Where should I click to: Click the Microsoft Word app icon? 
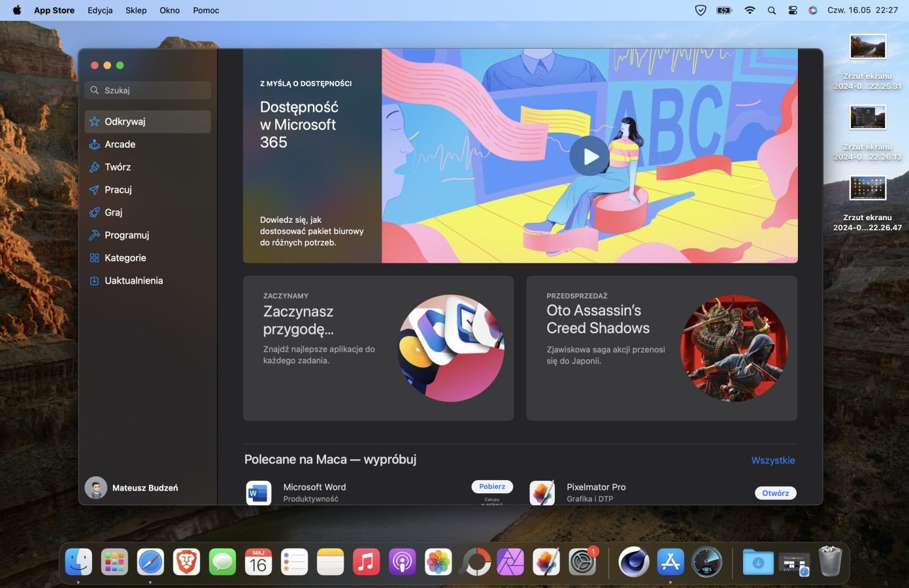259,493
